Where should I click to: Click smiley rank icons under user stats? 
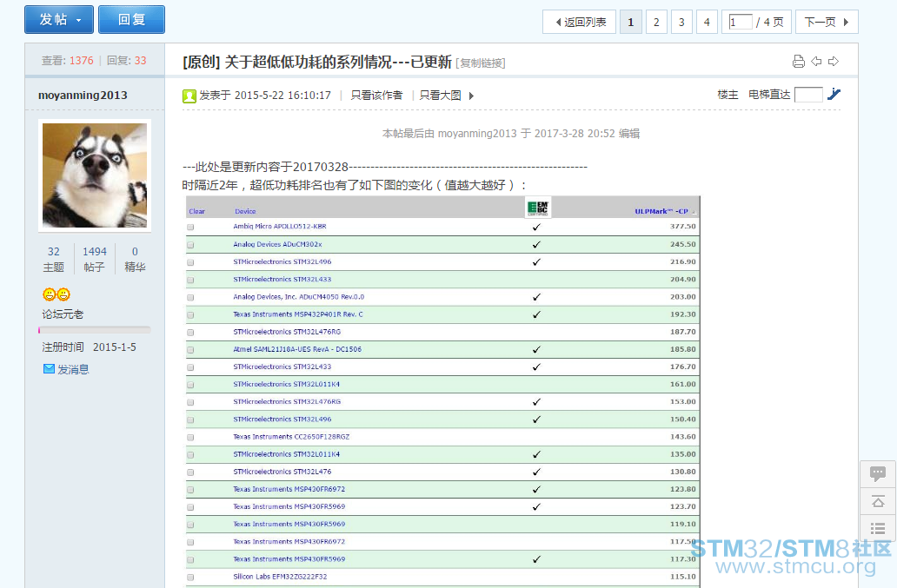pyautogui.click(x=56, y=294)
